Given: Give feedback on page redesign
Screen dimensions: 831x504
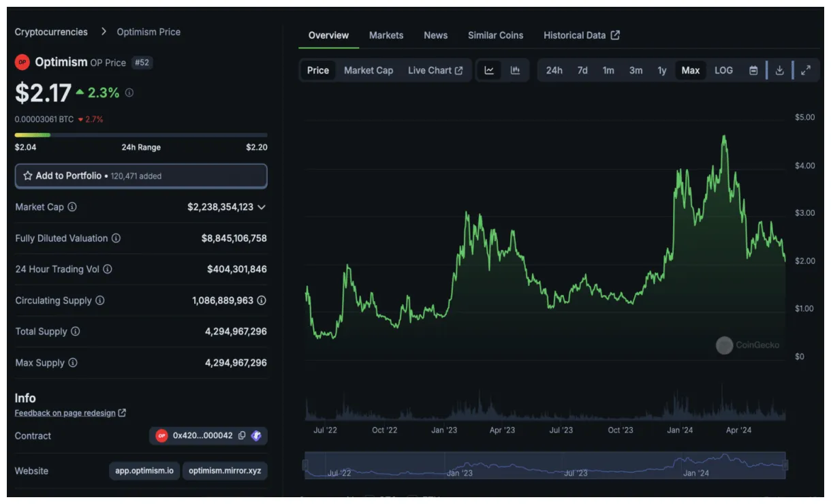Looking at the screenshot, I should click(65, 412).
